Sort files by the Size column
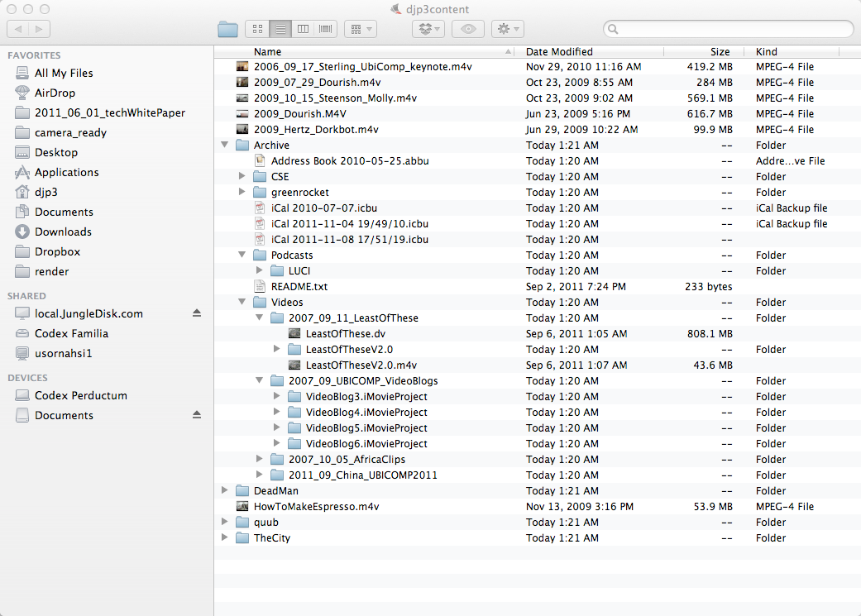Image resolution: width=861 pixels, height=616 pixels. pos(719,51)
